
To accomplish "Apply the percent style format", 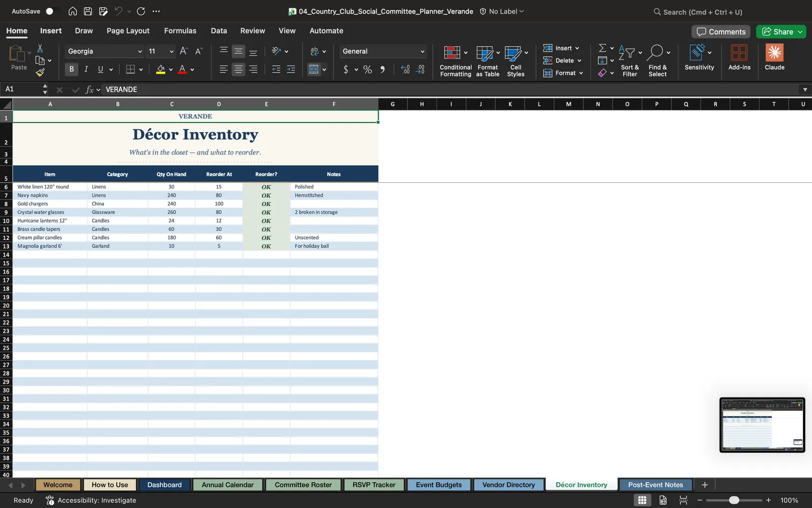I will coord(367,70).
